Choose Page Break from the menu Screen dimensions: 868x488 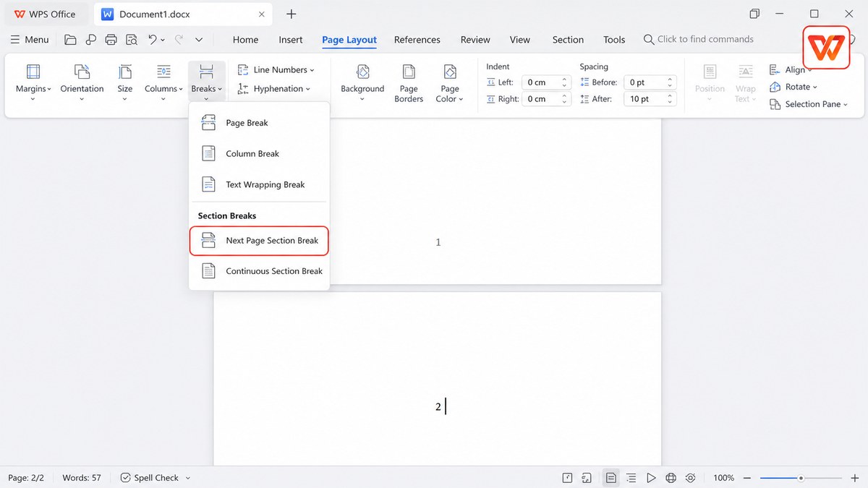coord(259,123)
